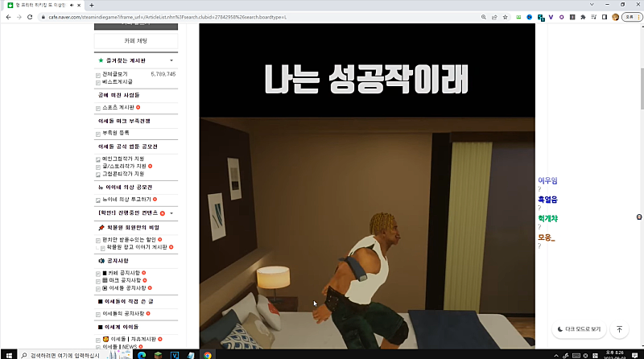The height and width of the screenshot is (359, 644).
Task: Bookmark this page with star icon
Action: click(x=506, y=17)
